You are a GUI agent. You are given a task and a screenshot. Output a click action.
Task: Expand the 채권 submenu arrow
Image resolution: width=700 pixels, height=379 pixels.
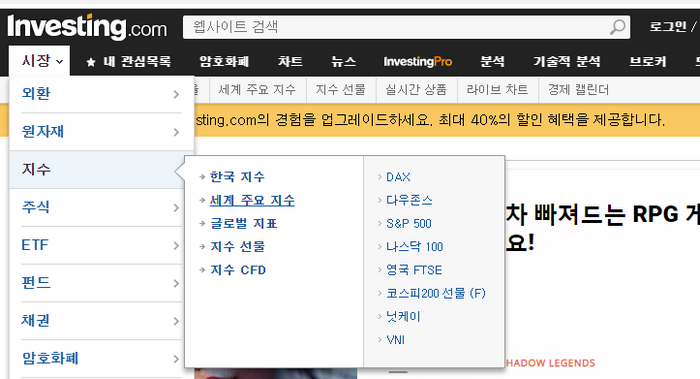pyautogui.click(x=176, y=321)
